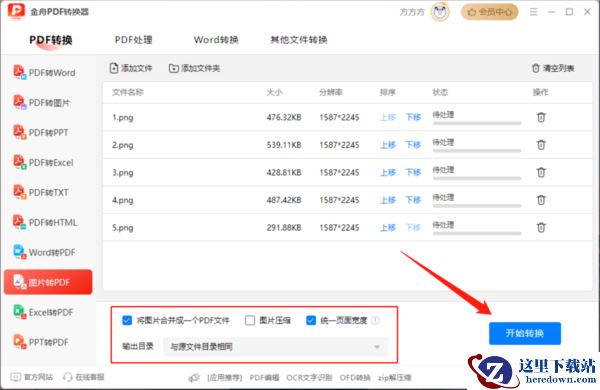Click 上移 for 4.png

coord(388,200)
